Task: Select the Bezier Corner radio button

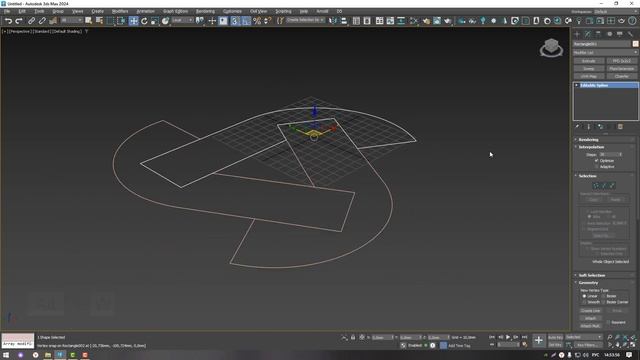Action: click(x=603, y=302)
